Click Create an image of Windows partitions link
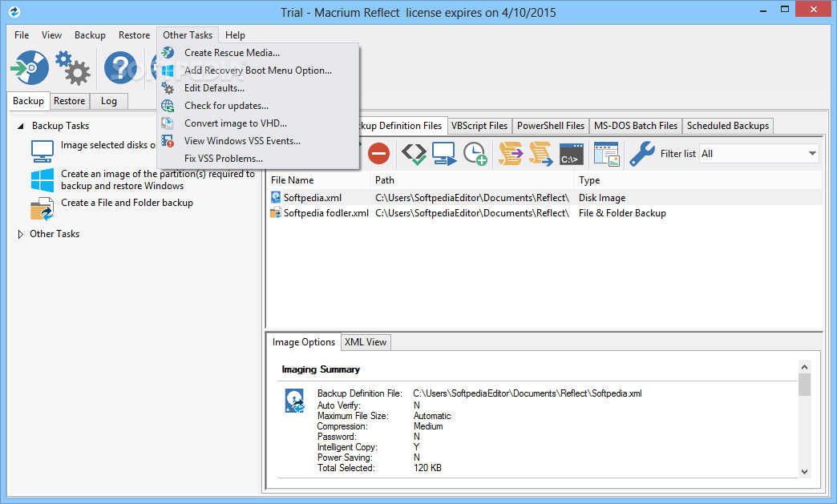Viewport: 837px width, 504px height. tap(158, 179)
